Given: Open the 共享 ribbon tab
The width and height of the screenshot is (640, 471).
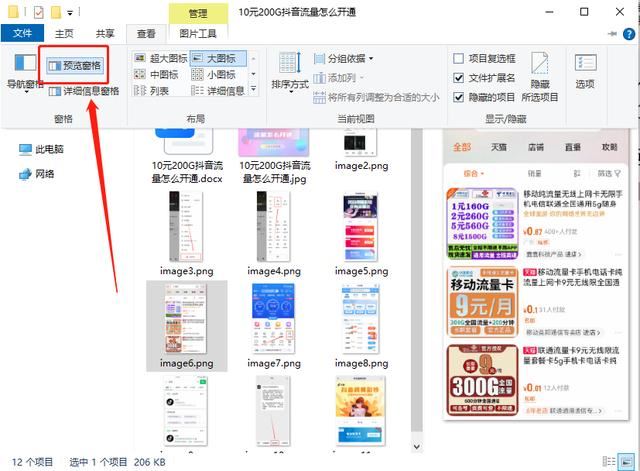Looking at the screenshot, I should [x=104, y=33].
